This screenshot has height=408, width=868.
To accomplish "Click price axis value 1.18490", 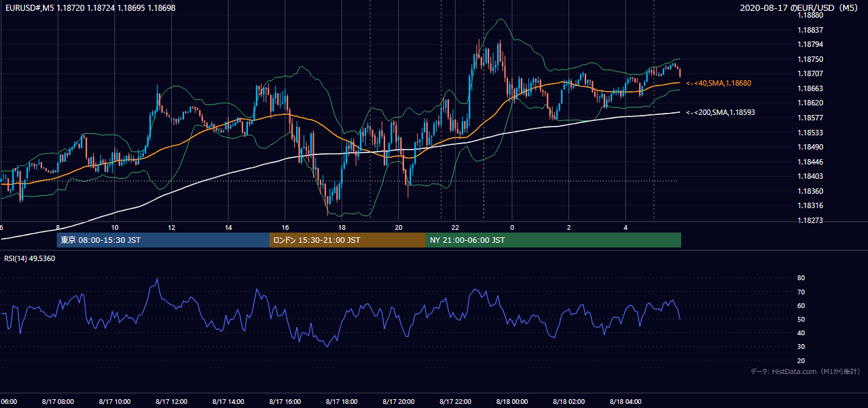I will (811, 147).
